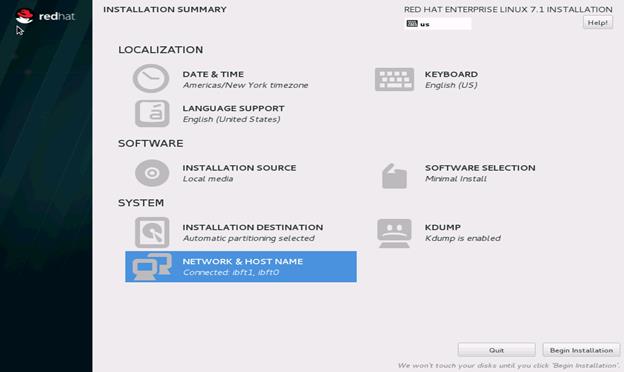Click the Keyboard layout icon
624x372 pixels.
pyautogui.click(x=394, y=79)
